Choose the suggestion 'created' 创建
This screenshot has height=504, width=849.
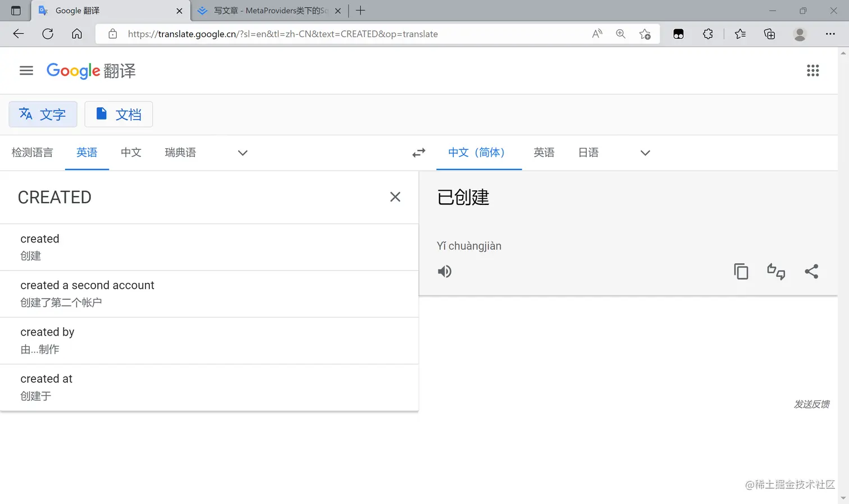pos(209,247)
